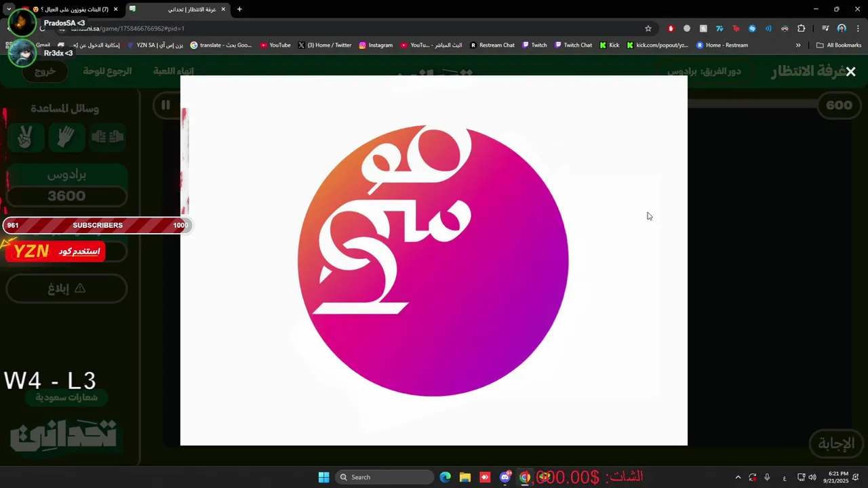Image resolution: width=868 pixels, height=488 pixels.
Task: Select the 3600 team score field
Action: (x=66, y=196)
